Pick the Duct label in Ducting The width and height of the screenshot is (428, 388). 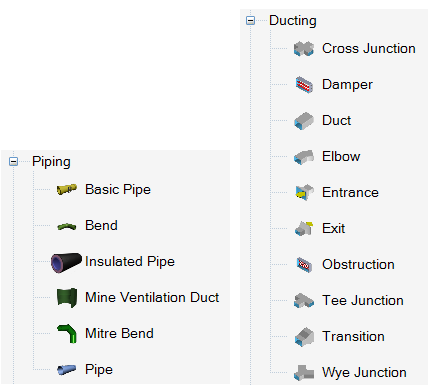336,120
